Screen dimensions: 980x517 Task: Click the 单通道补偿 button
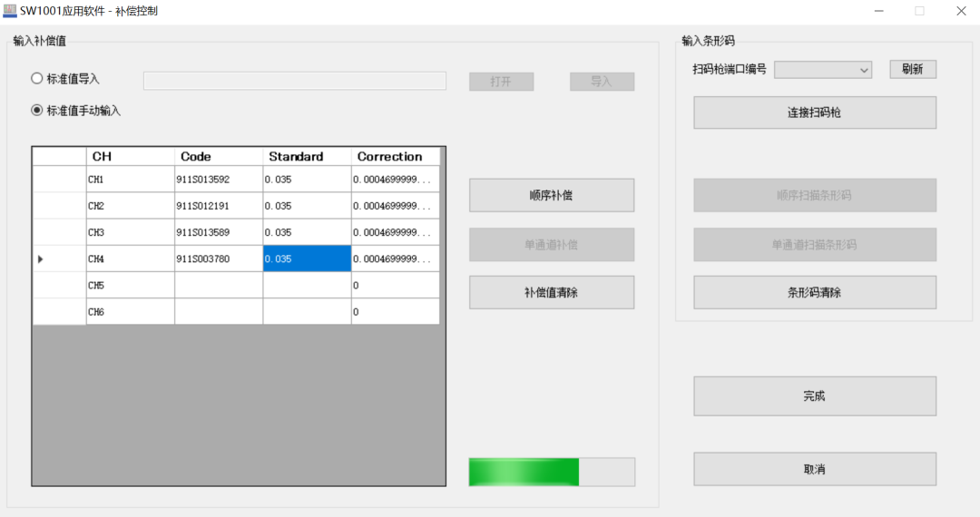click(552, 244)
